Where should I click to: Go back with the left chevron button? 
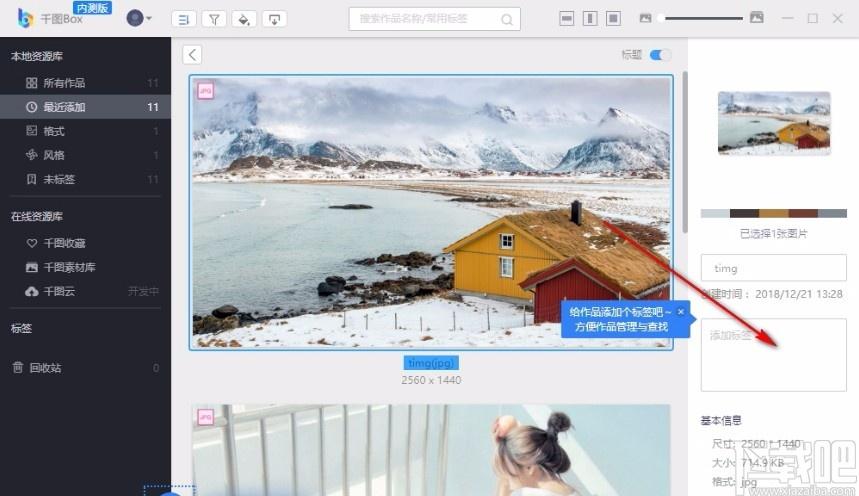(192, 55)
